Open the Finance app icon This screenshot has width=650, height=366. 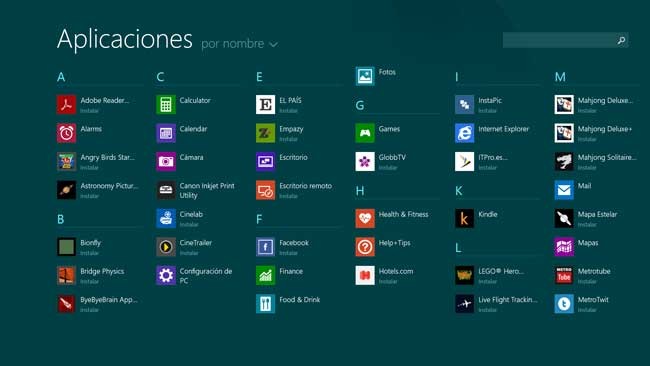(265, 276)
